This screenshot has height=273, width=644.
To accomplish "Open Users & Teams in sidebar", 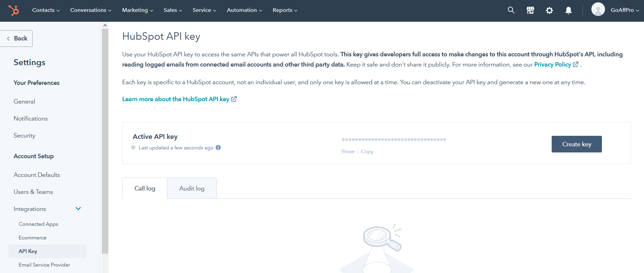I will [x=33, y=192].
